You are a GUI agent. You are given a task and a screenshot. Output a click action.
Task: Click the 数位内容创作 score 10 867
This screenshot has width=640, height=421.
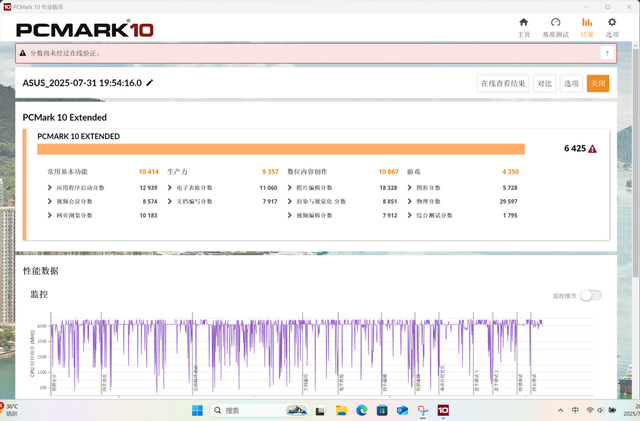point(388,172)
